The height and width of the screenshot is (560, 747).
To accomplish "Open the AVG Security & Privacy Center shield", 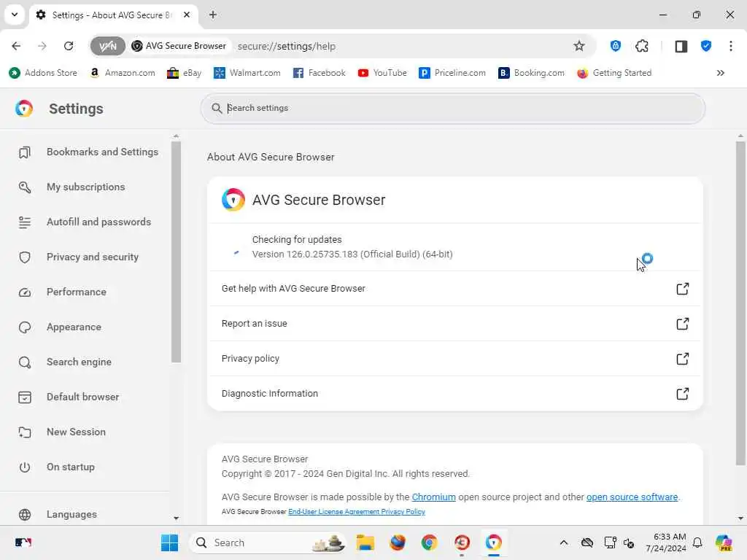I will [x=706, y=46].
